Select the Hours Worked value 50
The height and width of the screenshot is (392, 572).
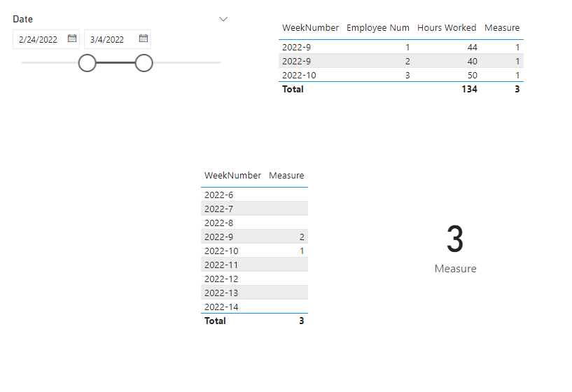click(x=473, y=76)
